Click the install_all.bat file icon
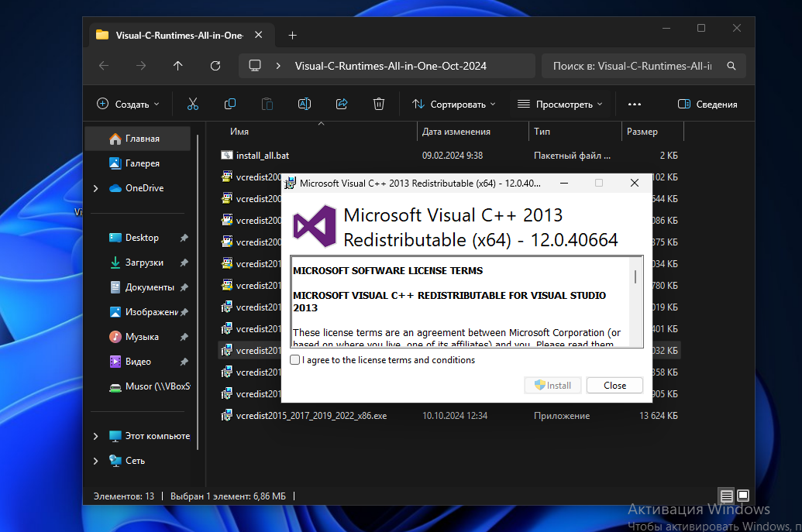 [226, 155]
